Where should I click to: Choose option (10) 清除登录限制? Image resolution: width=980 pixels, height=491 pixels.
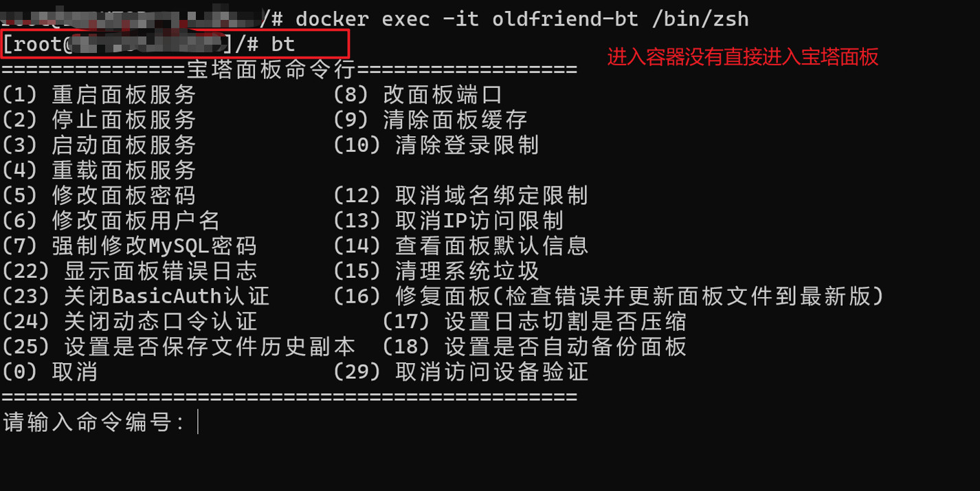[x=436, y=145]
